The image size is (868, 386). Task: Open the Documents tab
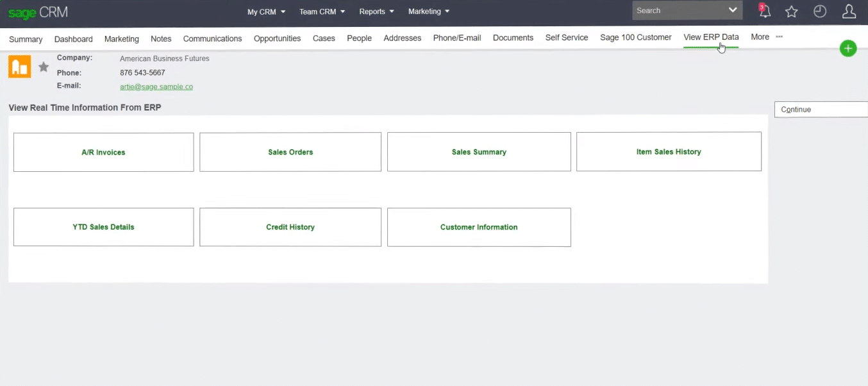(x=513, y=38)
